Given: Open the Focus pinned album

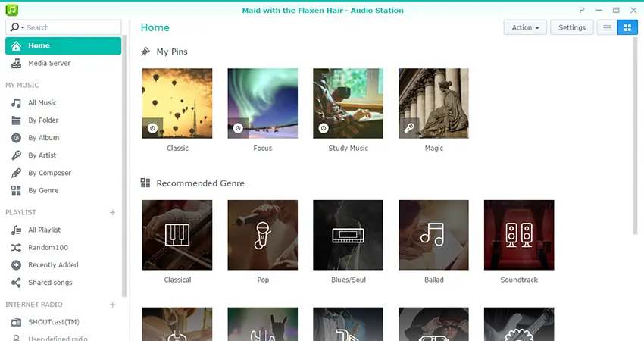Looking at the screenshot, I should [x=263, y=104].
